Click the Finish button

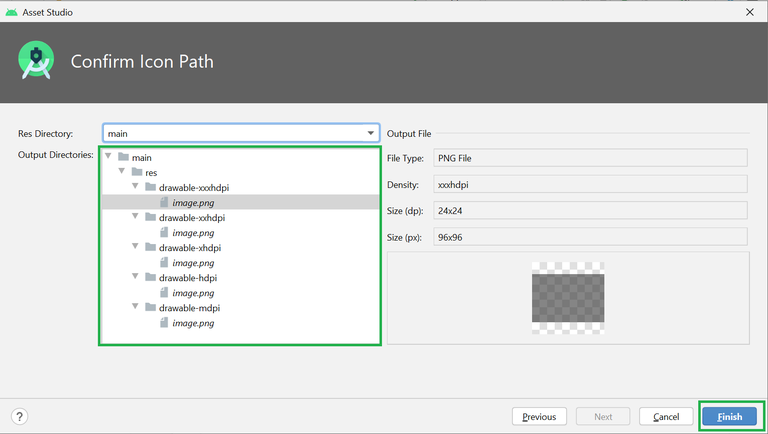click(x=729, y=416)
